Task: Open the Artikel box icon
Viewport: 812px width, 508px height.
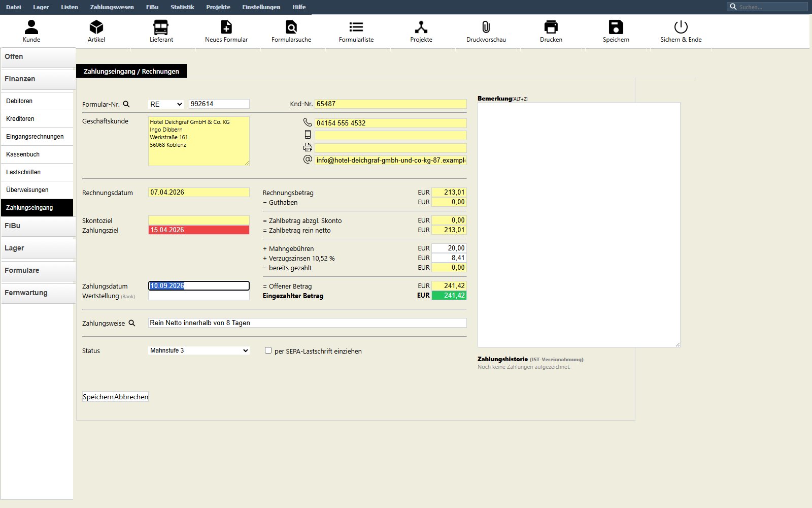Action: [x=96, y=27]
